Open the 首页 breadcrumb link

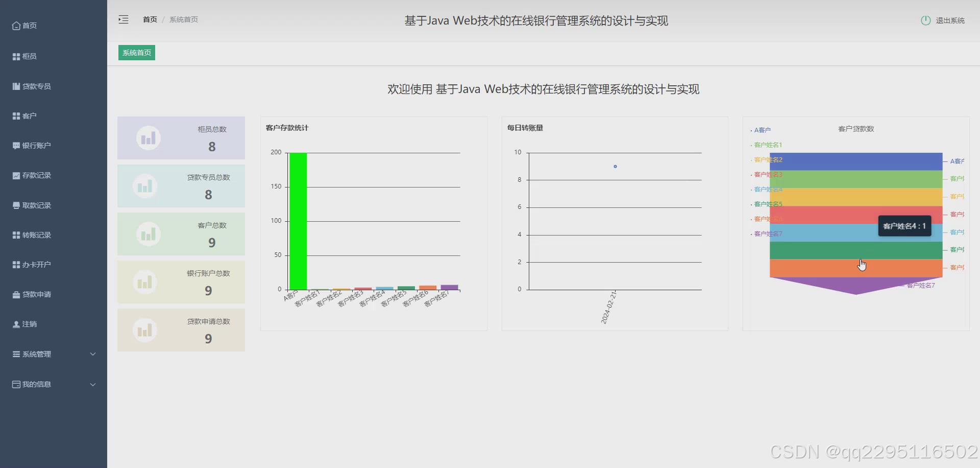pyautogui.click(x=150, y=19)
